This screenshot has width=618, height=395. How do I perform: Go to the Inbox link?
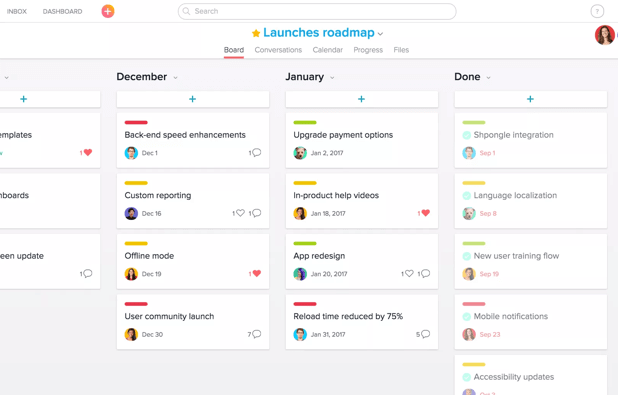(x=17, y=11)
